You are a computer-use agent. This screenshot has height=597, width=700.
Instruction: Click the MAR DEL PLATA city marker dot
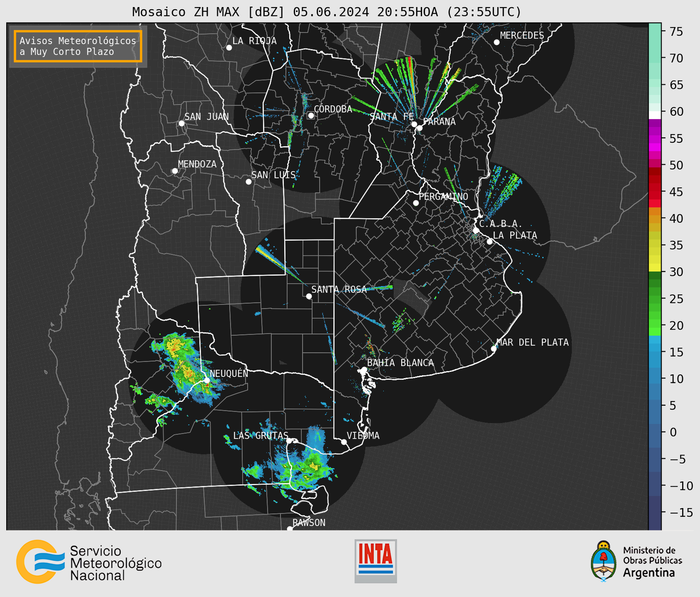(x=494, y=349)
